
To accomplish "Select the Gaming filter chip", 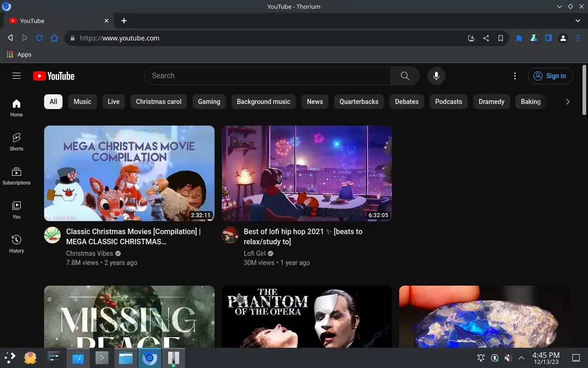I will [209, 102].
